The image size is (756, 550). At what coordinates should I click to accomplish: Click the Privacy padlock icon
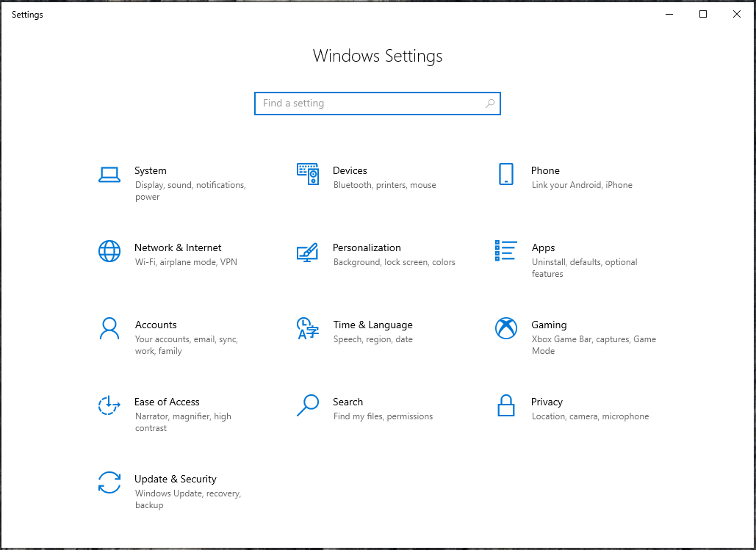(x=505, y=406)
